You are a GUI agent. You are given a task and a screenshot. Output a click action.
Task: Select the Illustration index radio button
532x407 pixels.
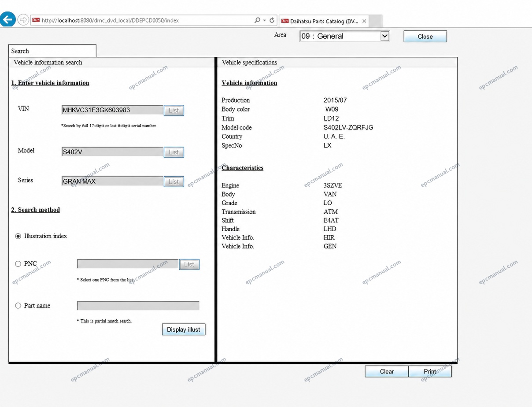(x=18, y=236)
